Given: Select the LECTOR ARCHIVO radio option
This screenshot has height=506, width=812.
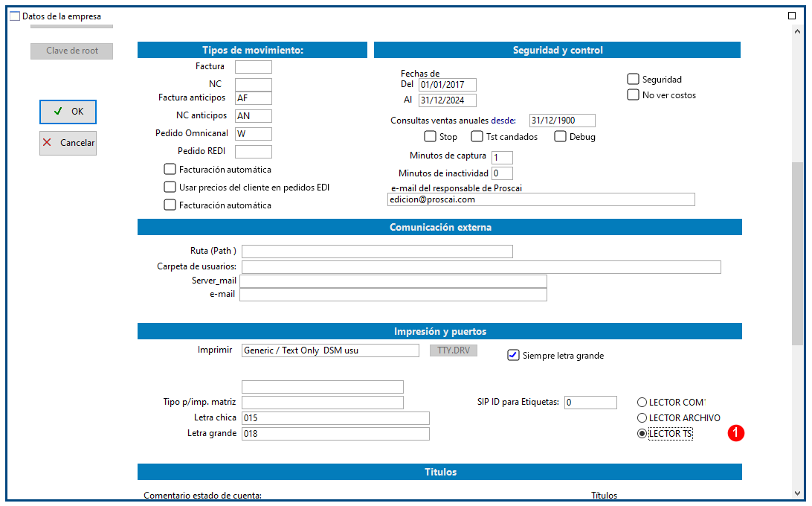Looking at the screenshot, I should 642,418.
